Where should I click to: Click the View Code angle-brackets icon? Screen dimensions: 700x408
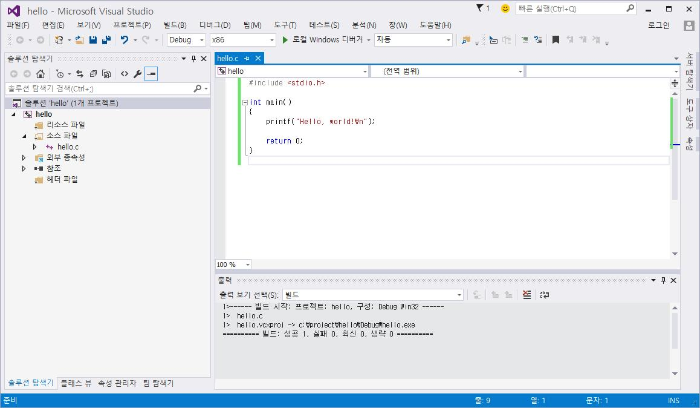point(125,74)
